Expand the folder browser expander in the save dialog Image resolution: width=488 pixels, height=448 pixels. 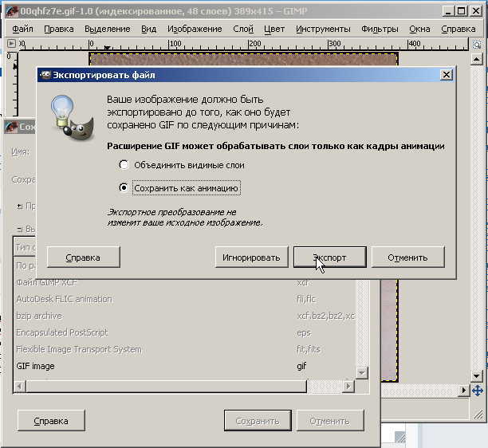tap(20, 206)
